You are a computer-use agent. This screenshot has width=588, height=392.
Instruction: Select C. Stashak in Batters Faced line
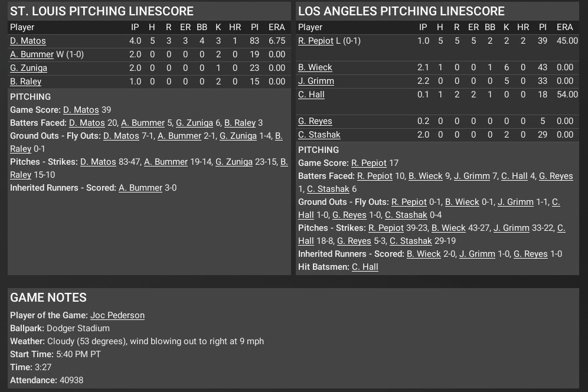click(328, 189)
